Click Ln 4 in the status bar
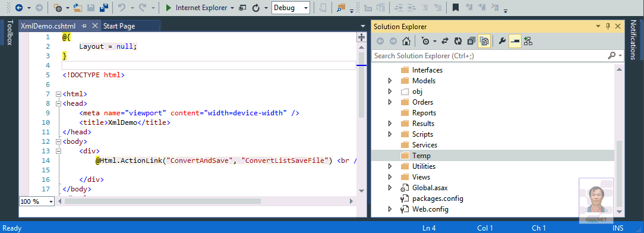 429,228
